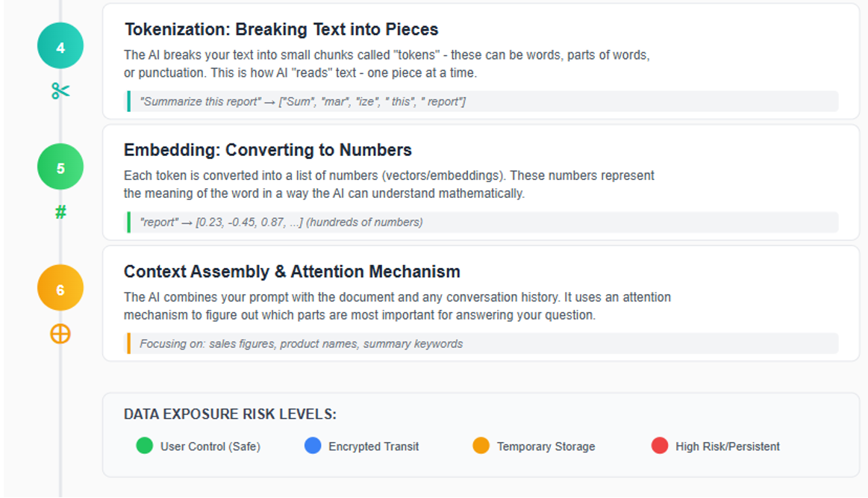Select the green step 5 circle
Image resolution: width=868 pixels, height=498 pixels.
point(60,167)
